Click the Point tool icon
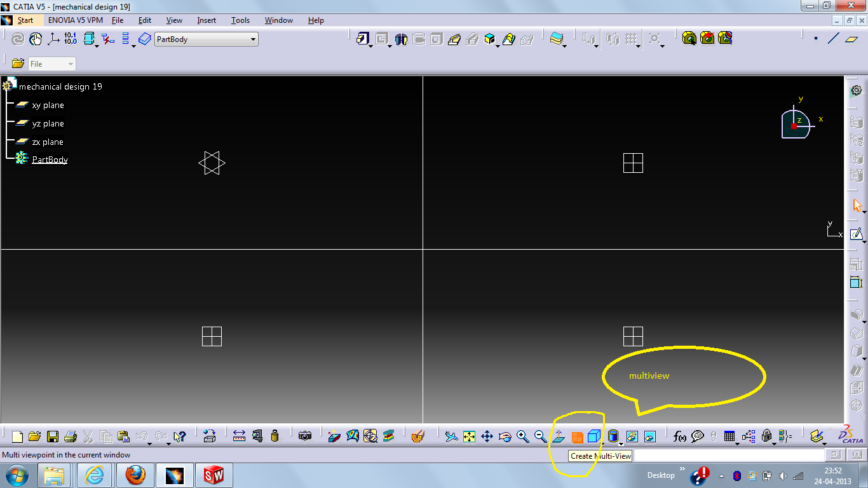The height and width of the screenshot is (488, 868). (816, 39)
